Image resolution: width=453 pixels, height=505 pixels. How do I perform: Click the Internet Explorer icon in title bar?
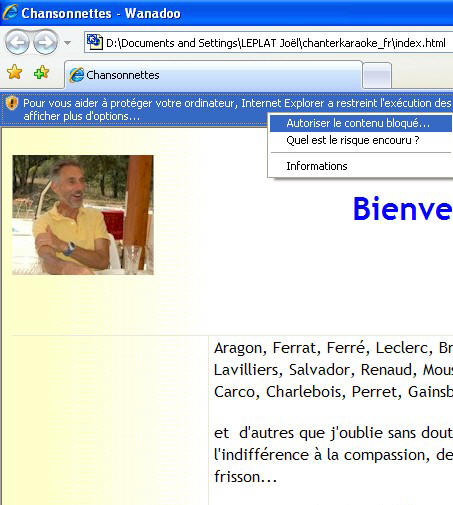[x=9, y=12]
